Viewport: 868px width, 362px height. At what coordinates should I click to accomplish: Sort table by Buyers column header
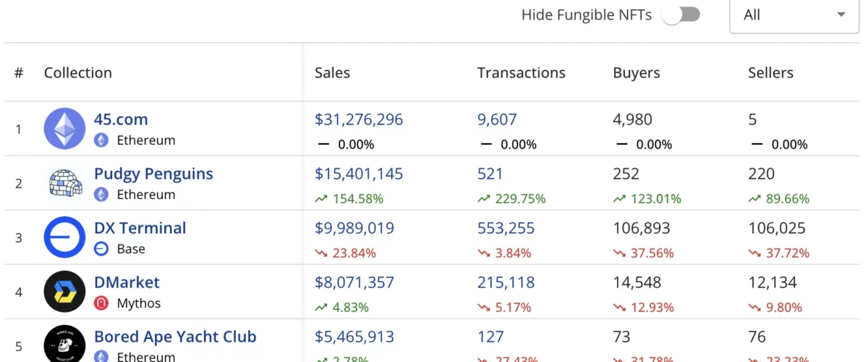click(636, 72)
